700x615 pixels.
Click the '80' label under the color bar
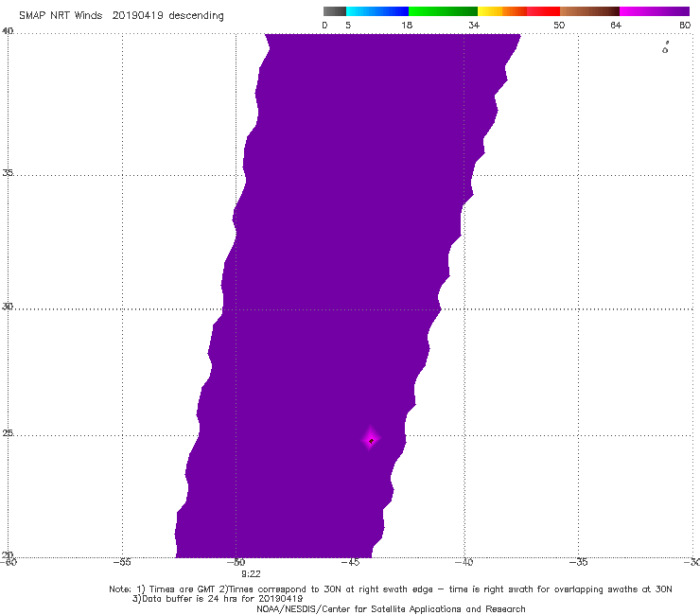pos(685,26)
